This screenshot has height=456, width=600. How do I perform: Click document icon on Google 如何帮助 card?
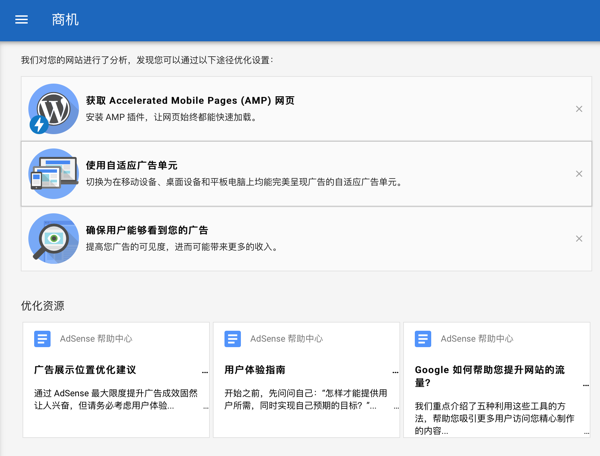pos(423,339)
